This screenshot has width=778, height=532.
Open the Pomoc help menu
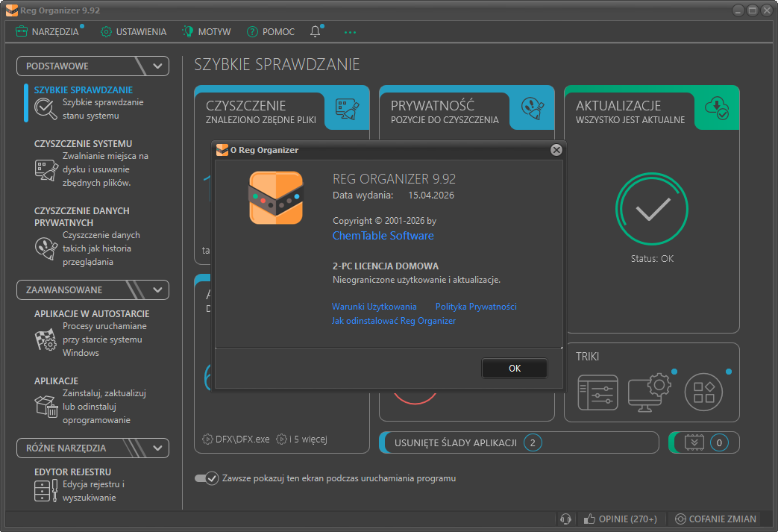click(x=271, y=32)
